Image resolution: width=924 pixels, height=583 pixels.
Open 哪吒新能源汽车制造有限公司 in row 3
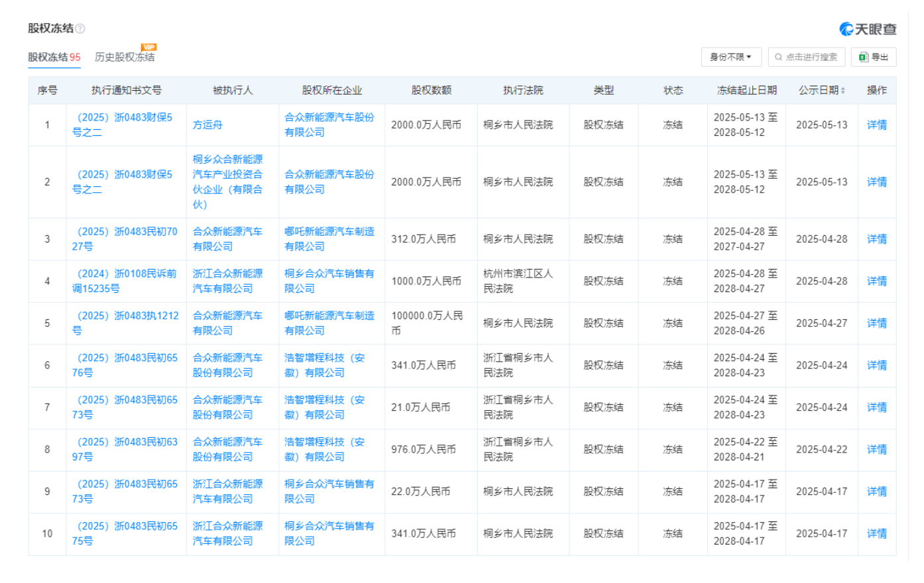point(329,238)
